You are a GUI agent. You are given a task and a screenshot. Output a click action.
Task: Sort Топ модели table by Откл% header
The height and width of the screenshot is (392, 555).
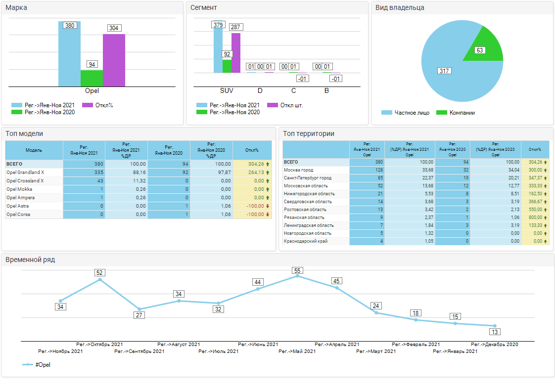tap(252, 150)
